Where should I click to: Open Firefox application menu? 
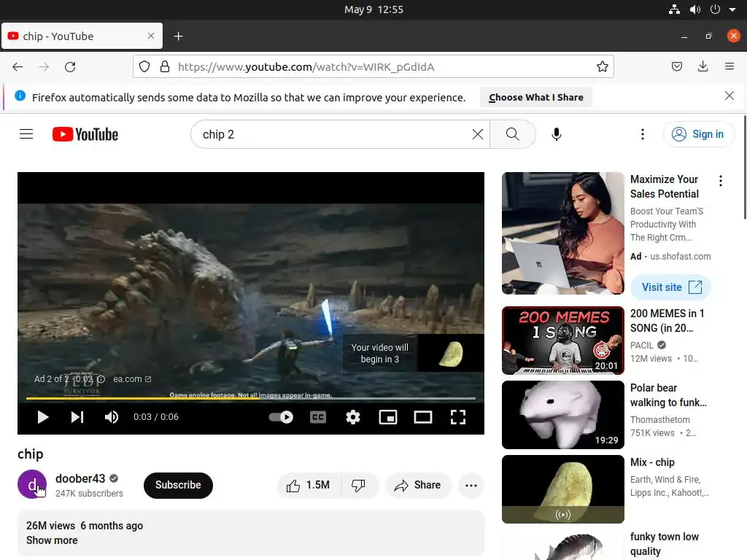tap(729, 66)
